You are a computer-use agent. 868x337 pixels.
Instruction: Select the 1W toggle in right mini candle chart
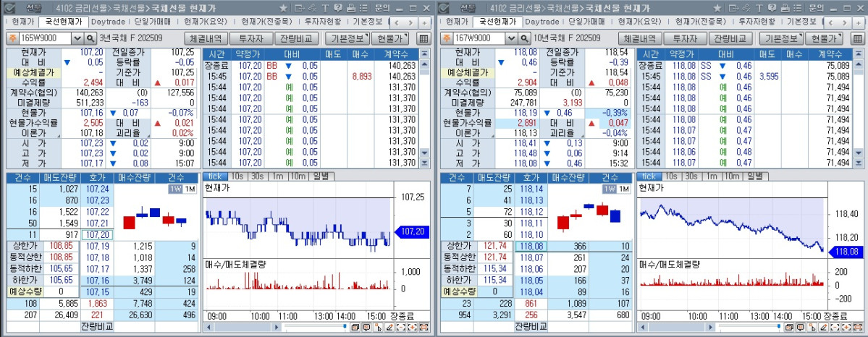coord(610,189)
